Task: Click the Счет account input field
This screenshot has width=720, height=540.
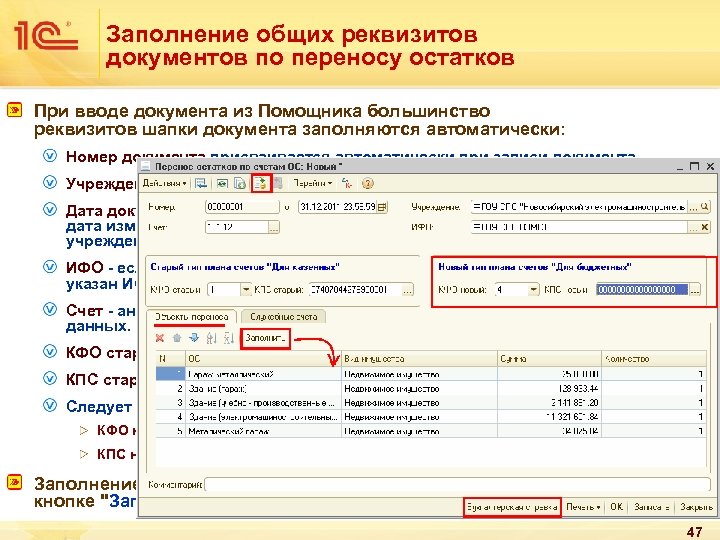Action: click(236, 227)
